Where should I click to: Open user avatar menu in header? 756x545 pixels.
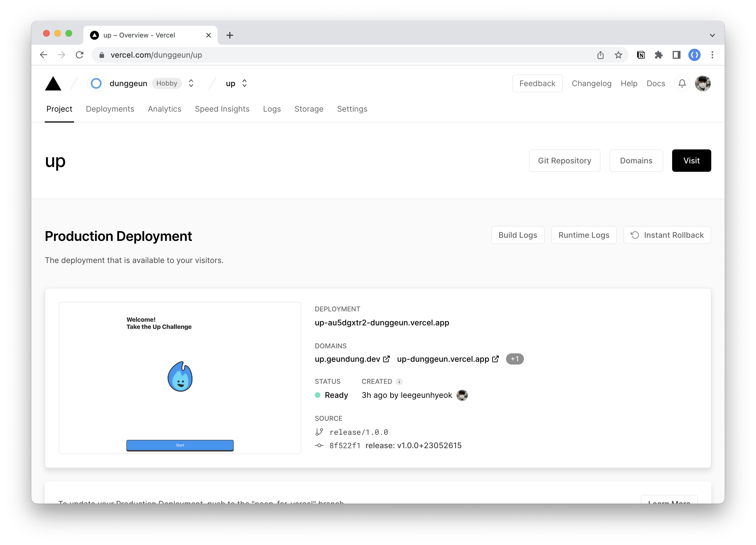[703, 83]
